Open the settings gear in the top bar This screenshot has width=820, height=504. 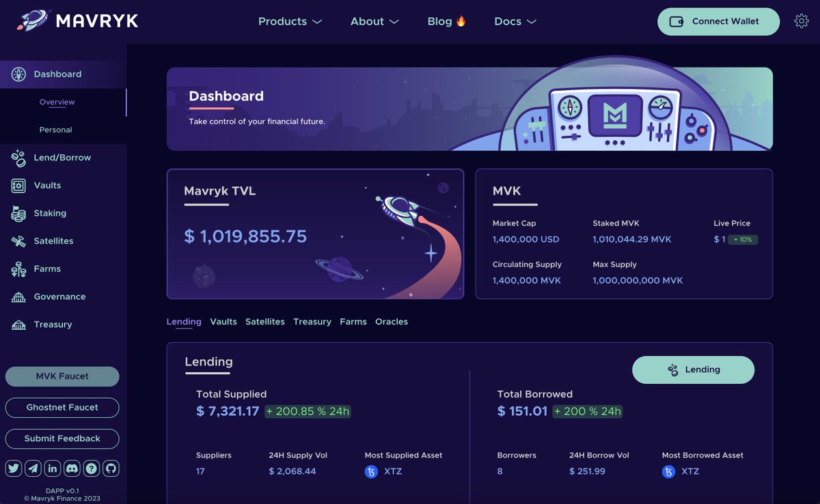[801, 21]
